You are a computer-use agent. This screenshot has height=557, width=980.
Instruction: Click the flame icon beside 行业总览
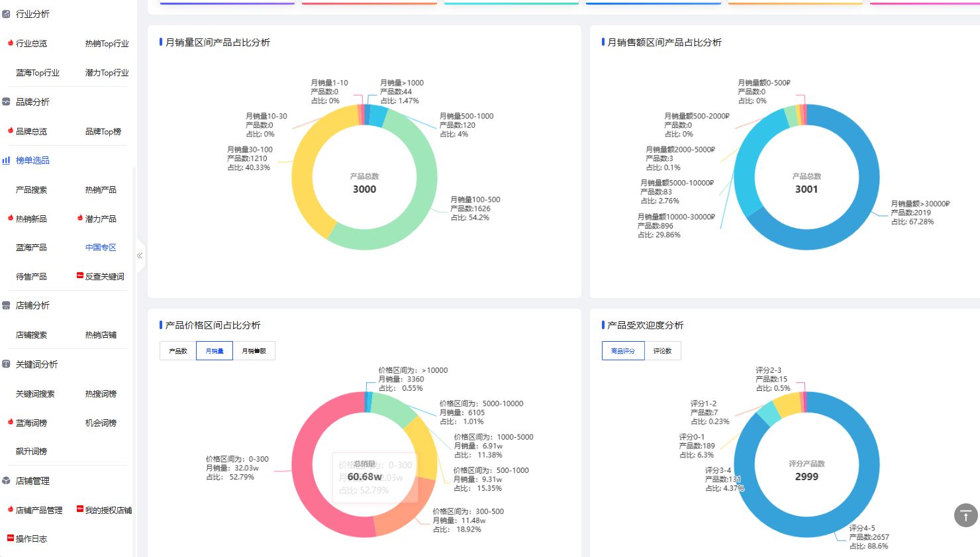(11, 43)
